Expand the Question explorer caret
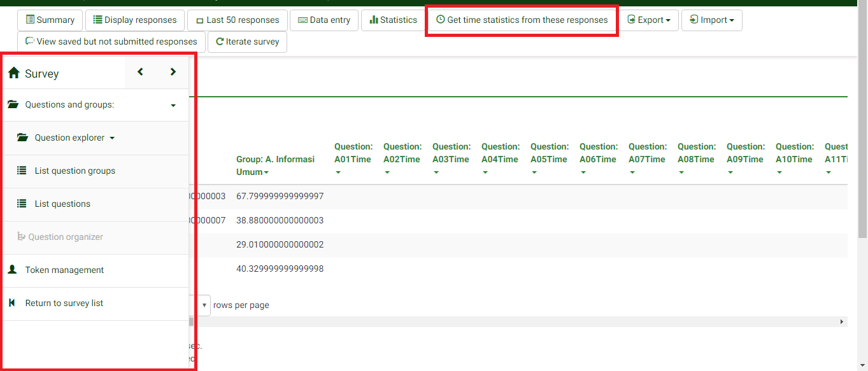The image size is (868, 371). pos(112,137)
